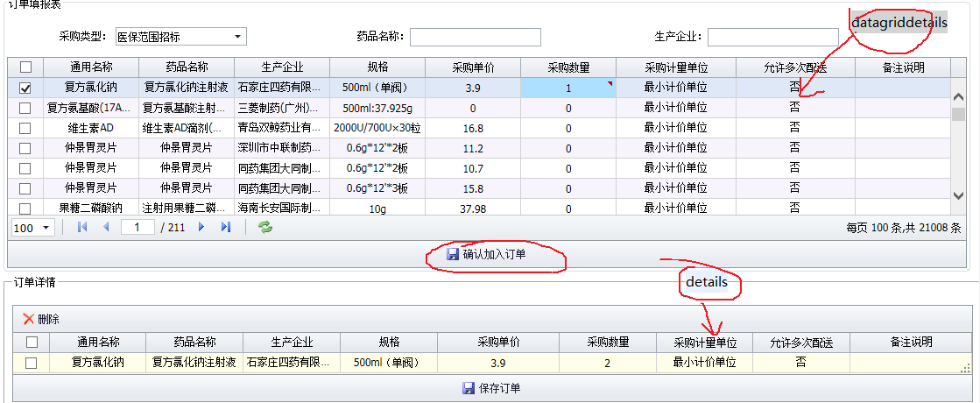Tick the 维生素AD row checkbox
The width and height of the screenshot is (980, 403).
[25, 128]
